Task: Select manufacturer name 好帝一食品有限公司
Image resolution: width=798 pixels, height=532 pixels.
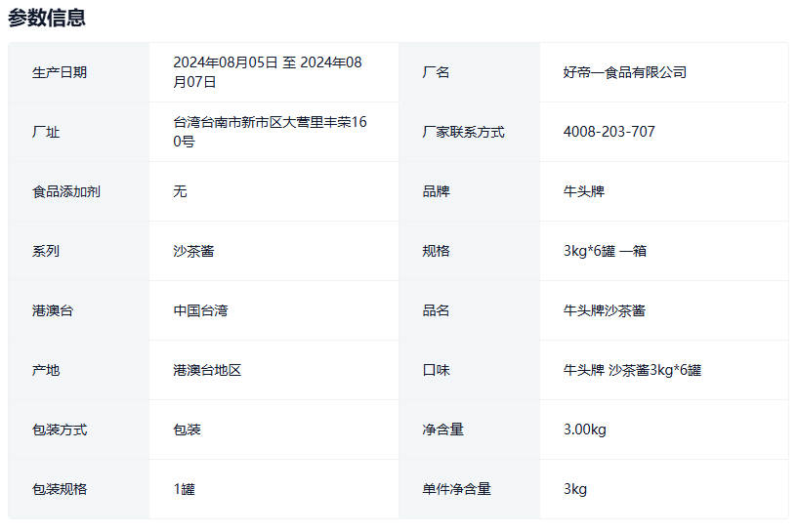Action: (624, 72)
